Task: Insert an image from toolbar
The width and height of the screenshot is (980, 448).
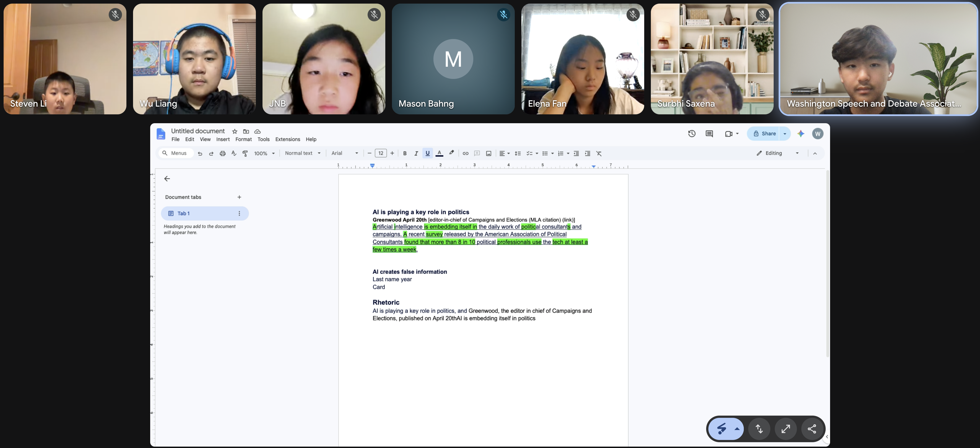Action: point(489,153)
